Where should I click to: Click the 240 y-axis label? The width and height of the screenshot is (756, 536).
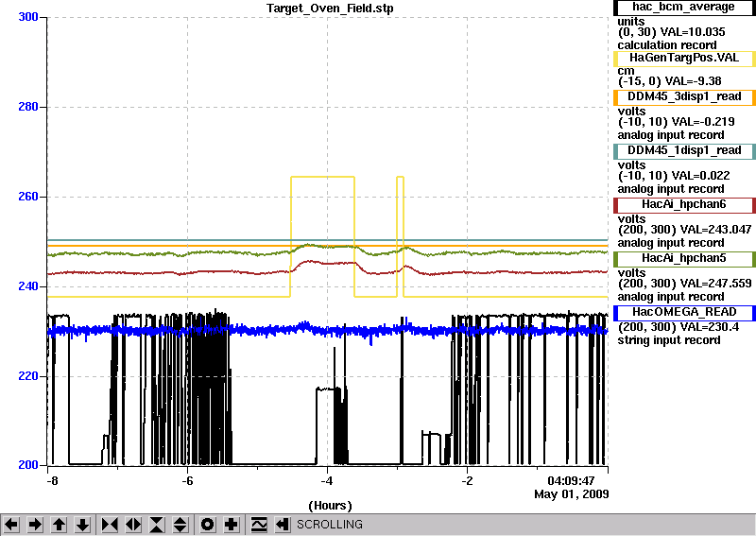[x=28, y=286]
